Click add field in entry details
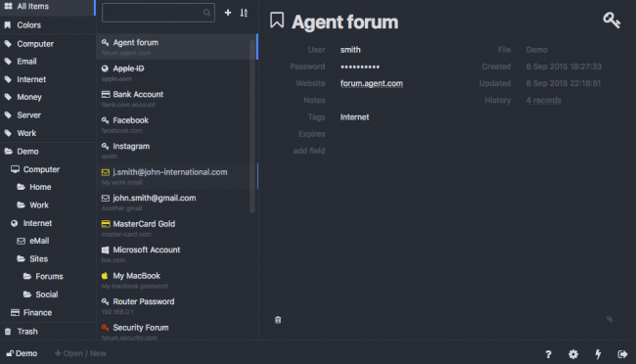The height and width of the screenshot is (364, 636). coord(309,151)
